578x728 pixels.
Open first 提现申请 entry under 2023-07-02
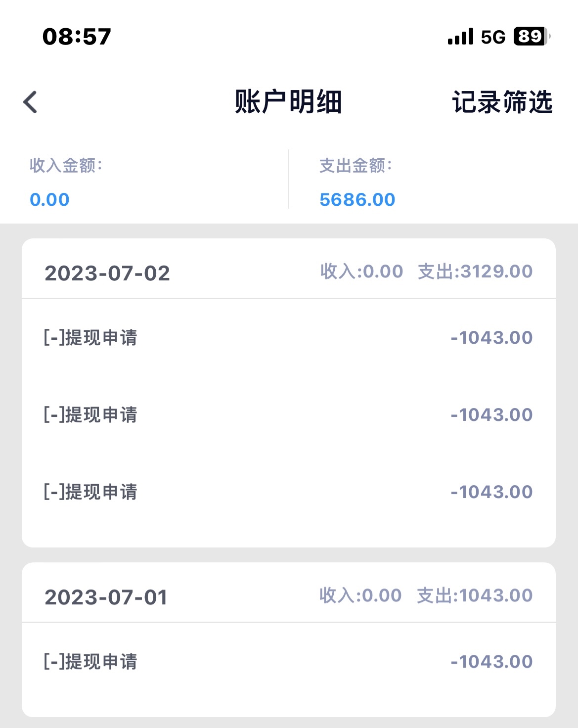(90, 338)
